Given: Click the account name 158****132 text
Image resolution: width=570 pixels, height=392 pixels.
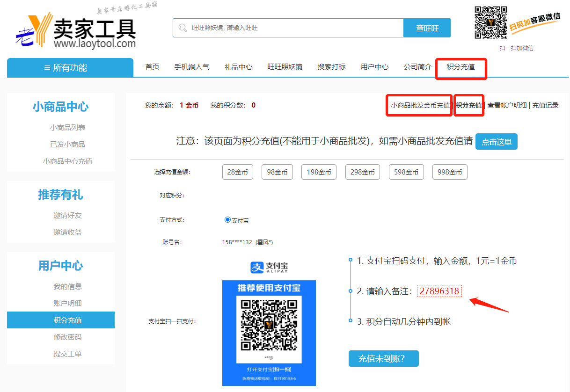Looking at the screenshot, I should click(x=248, y=242).
